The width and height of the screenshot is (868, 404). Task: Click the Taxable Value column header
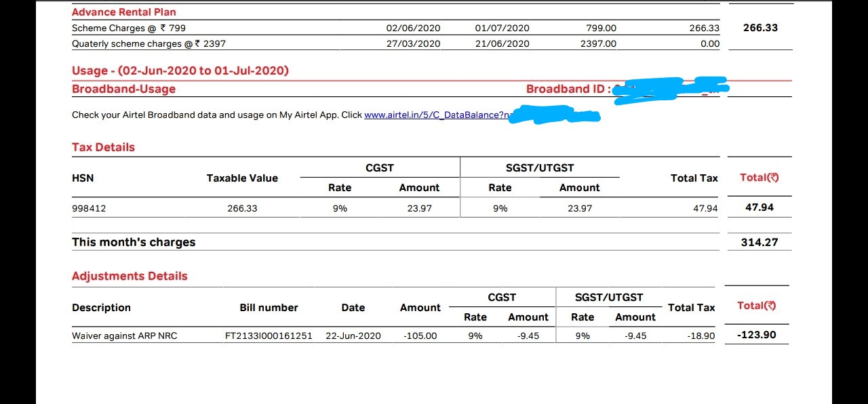click(242, 178)
